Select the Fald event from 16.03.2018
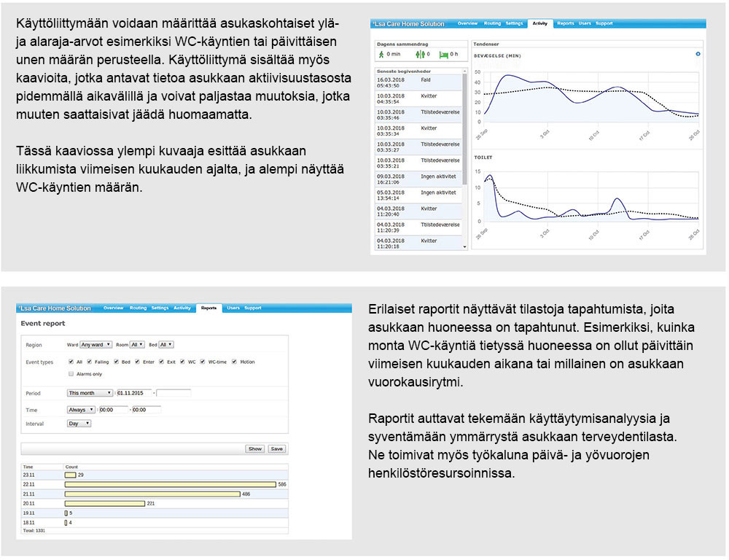 pyautogui.click(x=418, y=82)
